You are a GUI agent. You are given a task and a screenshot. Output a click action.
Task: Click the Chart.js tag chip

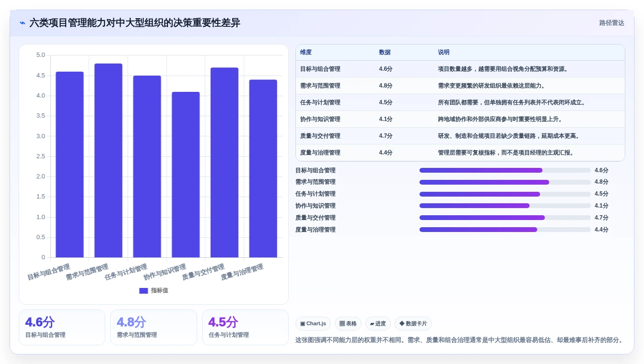point(313,324)
